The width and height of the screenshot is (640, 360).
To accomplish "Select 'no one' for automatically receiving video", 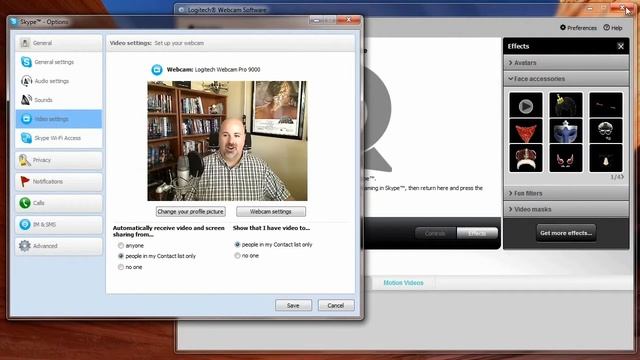I will pyautogui.click(x=121, y=267).
